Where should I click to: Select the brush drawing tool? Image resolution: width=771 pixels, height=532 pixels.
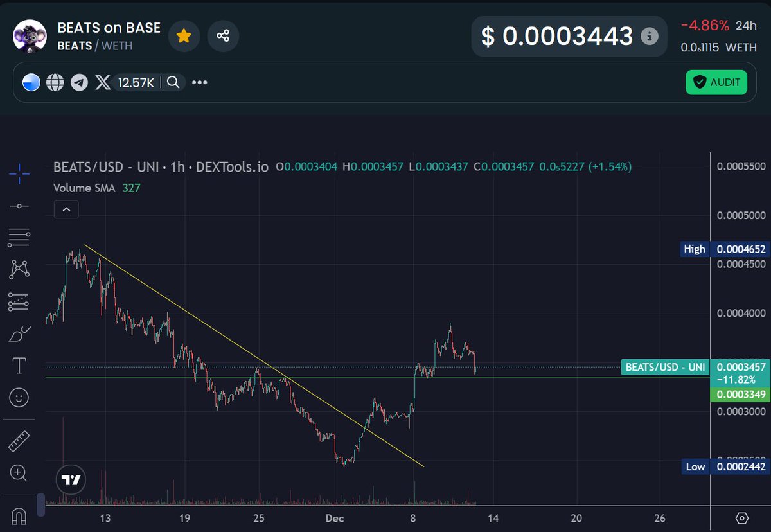tap(19, 334)
